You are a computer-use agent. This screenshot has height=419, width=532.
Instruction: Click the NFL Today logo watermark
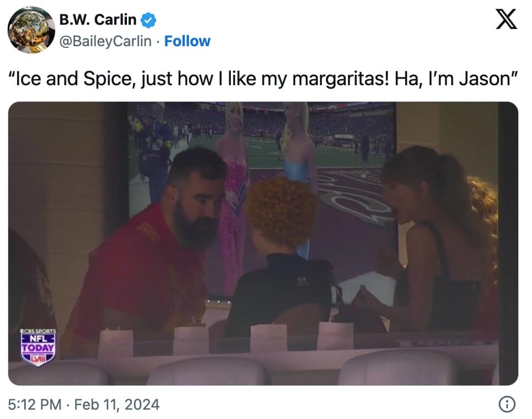tap(38, 347)
